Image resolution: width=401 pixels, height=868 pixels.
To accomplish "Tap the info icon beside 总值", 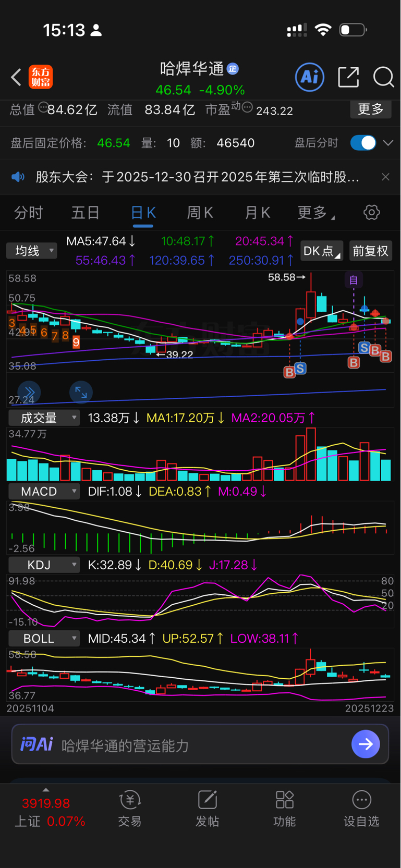I will (43, 107).
